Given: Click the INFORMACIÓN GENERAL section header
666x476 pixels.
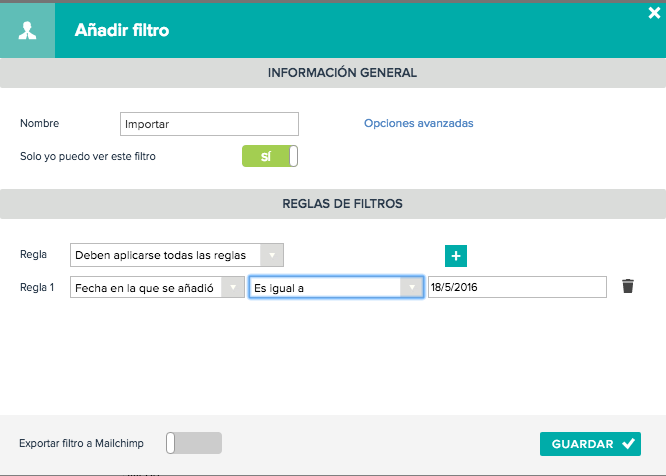Looking at the screenshot, I should pyautogui.click(x=333, y=73).
